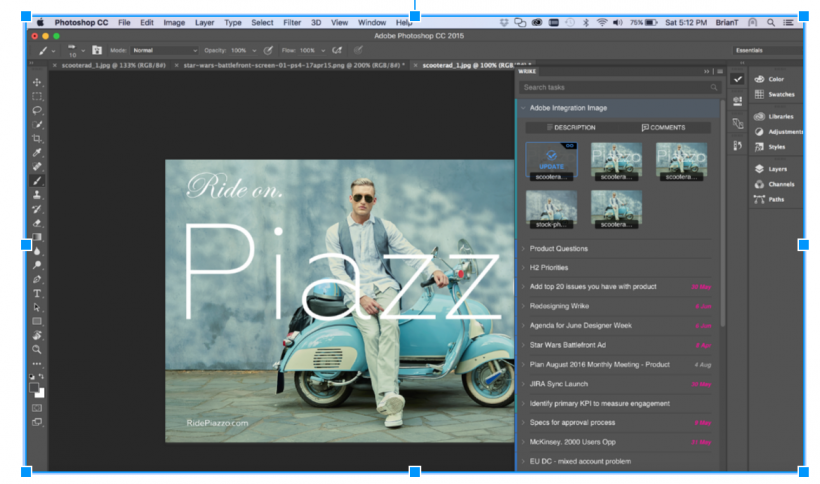Toggle airbrush-style build-up next to Flow
This screenshot has height=484, width=820.
pyautogui.click(x=339, y=49)
